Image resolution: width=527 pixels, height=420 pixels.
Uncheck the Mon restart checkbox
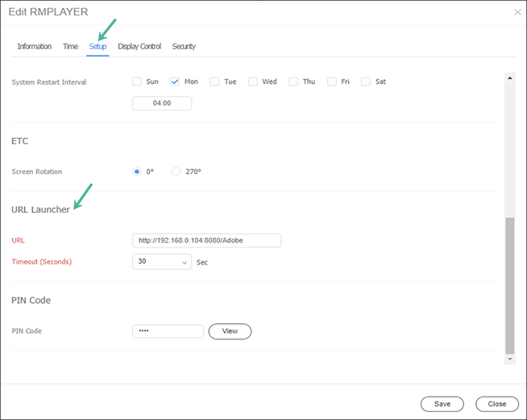pyautogui.click(x=175, y=81)
